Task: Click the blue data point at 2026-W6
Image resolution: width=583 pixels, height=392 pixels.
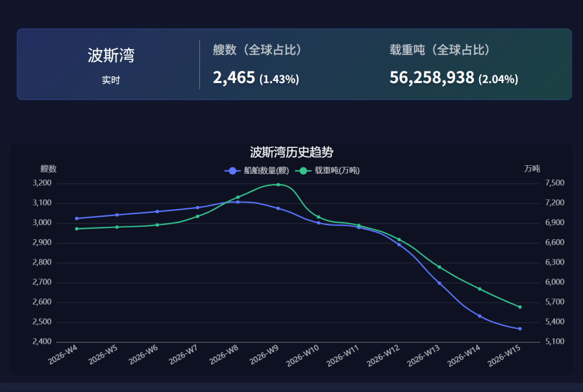Action: 157,212
